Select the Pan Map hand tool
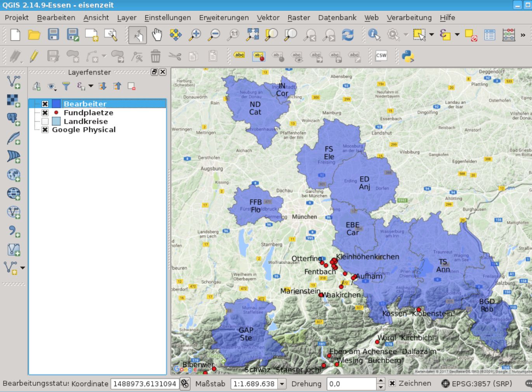This screenshot has height=392, width=532. (x=157, y=35)
